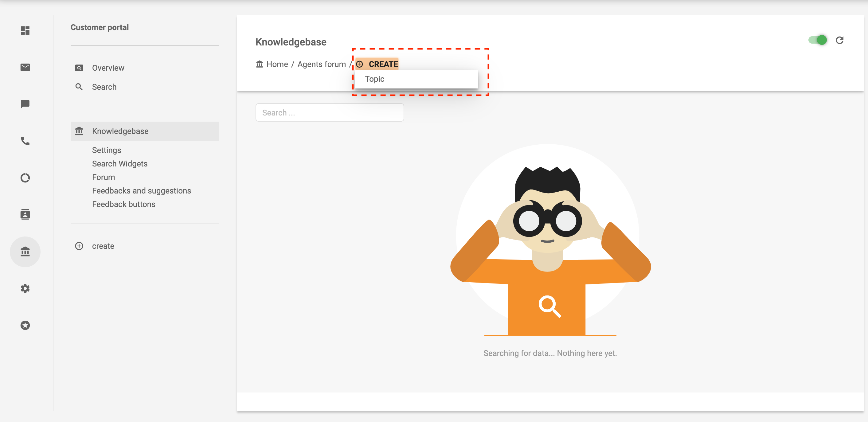Screen dimensions: 868x422
Task: Click the Agents forum breadcrumb link
Action: pyautogui.click(x=321, y=64)
